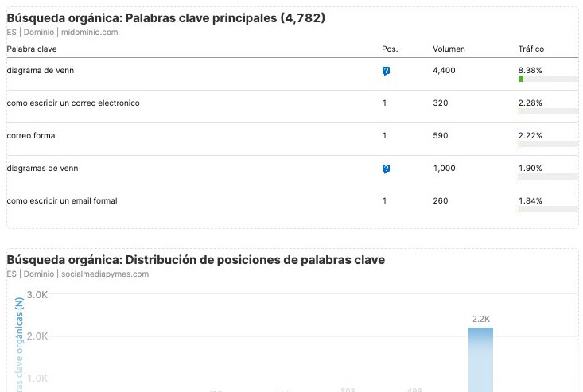This screenshot has width=583, height=392.
Task: Click the traffic bar under 2.28%
Action: click(547, 111)
